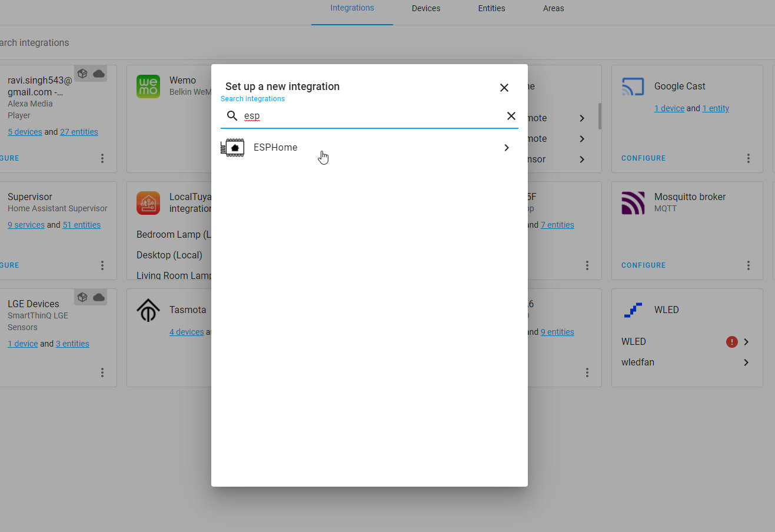The image size is (775, 532).
Task: Open Supervisor card three-dot menu
Action: [x=102, y=265]
